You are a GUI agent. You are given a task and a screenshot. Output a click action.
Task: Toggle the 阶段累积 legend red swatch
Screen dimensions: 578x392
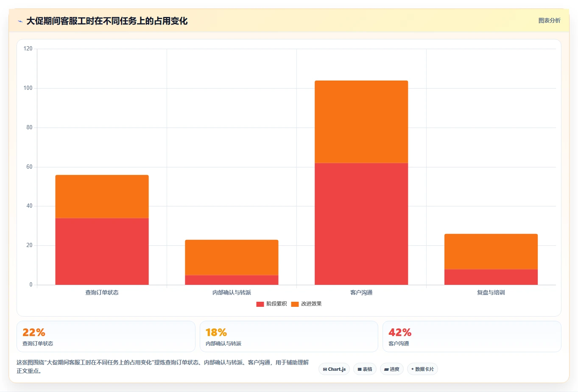(x=260, y=304)
